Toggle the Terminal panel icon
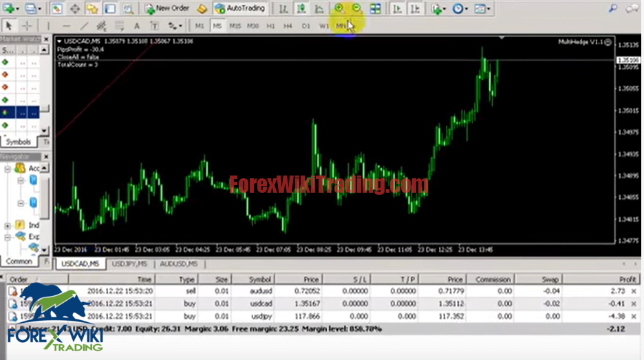 (110, 8)
